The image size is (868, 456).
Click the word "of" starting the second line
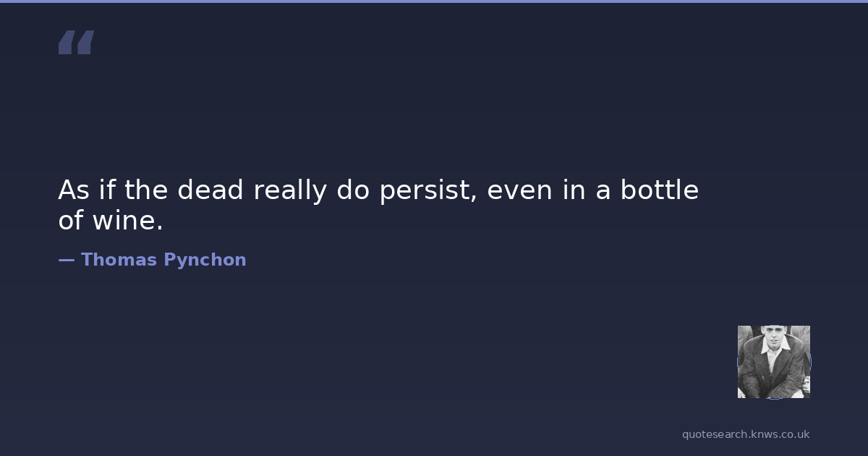tap(70, 221)
